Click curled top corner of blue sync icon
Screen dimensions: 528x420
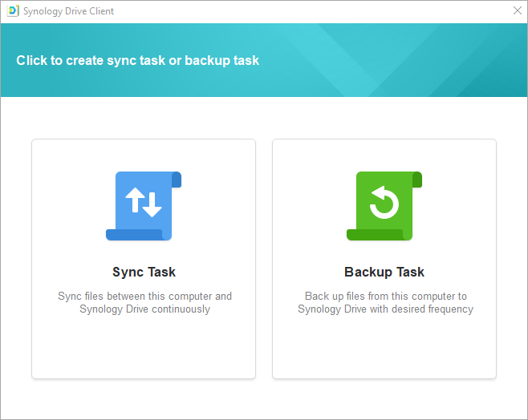coord(177,179)
